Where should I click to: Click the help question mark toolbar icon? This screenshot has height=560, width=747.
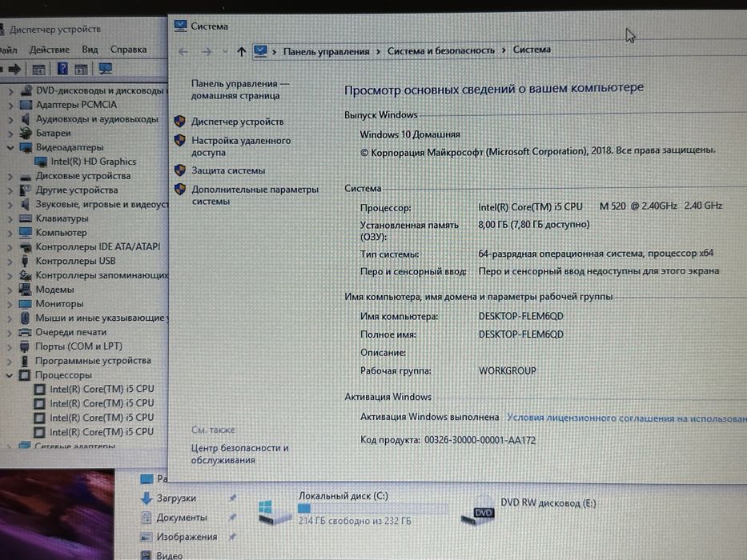[62, 69]
